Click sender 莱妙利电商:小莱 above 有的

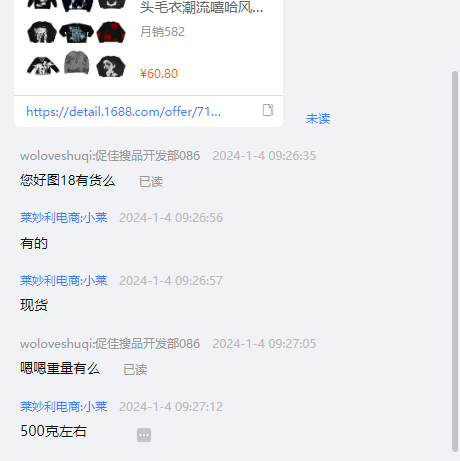(x=64, y=218)
